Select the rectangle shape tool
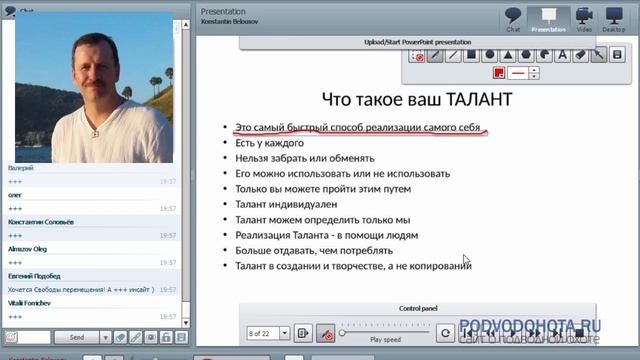Screen dimensions: 640x360 (x=471, y=55)
